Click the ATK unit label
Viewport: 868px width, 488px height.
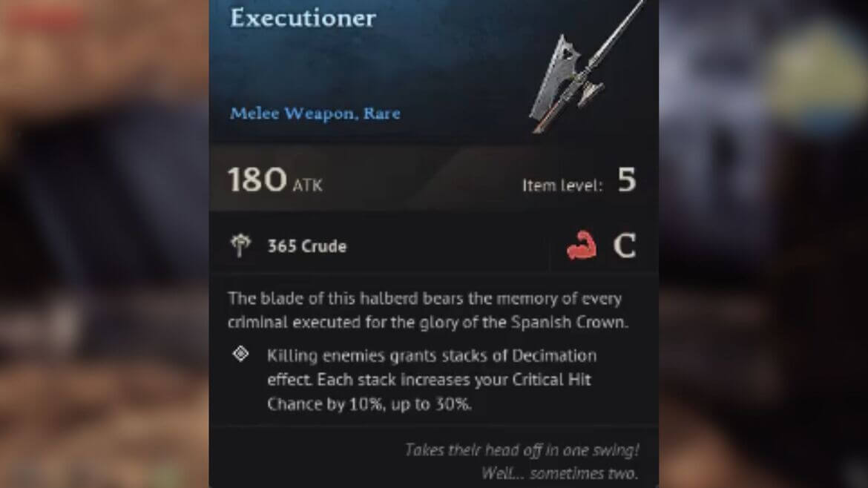point(307,185)
